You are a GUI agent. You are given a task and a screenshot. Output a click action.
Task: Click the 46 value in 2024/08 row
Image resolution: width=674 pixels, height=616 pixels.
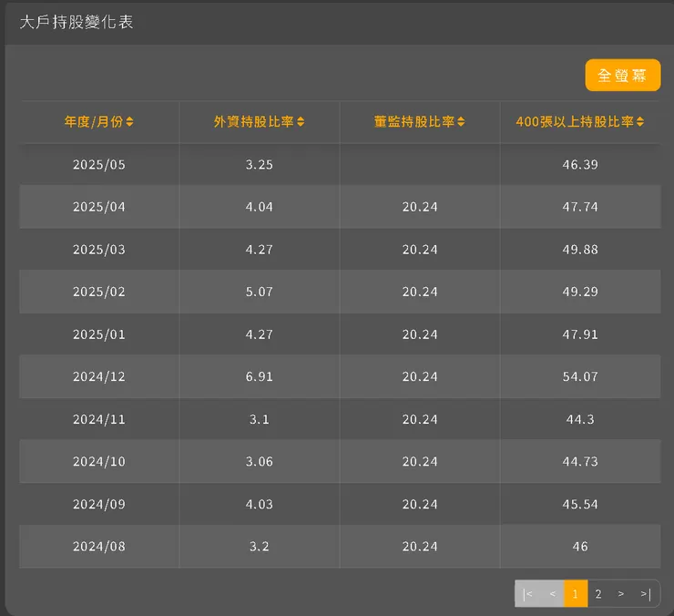(580, 547)
